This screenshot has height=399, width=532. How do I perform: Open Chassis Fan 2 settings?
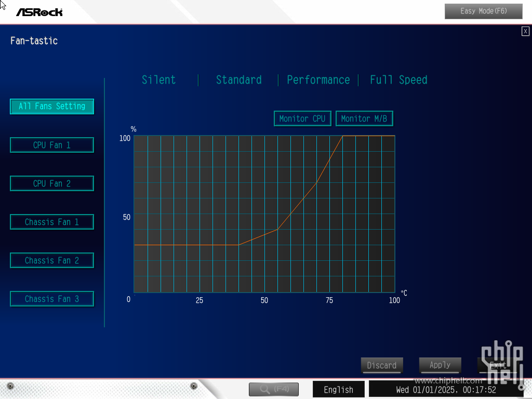tap(52, 260)
